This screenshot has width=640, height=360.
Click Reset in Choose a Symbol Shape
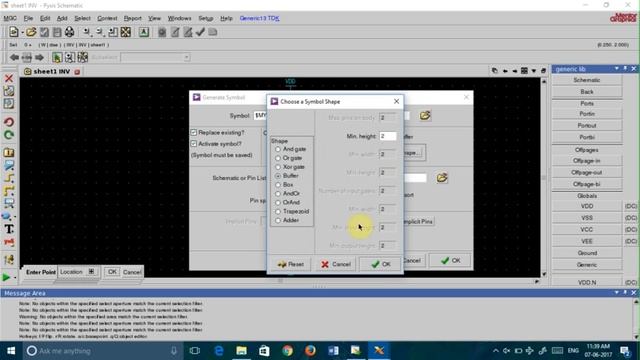click(x=291, y=264)
